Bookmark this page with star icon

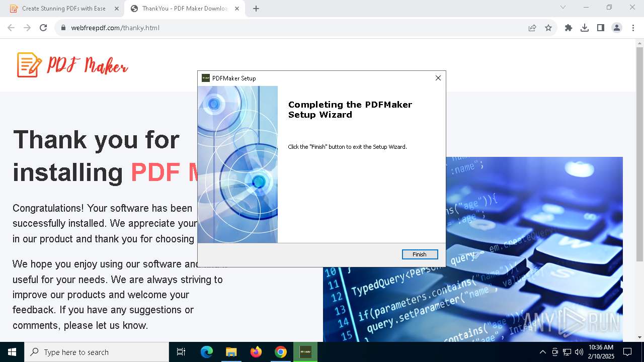[548, 28]
